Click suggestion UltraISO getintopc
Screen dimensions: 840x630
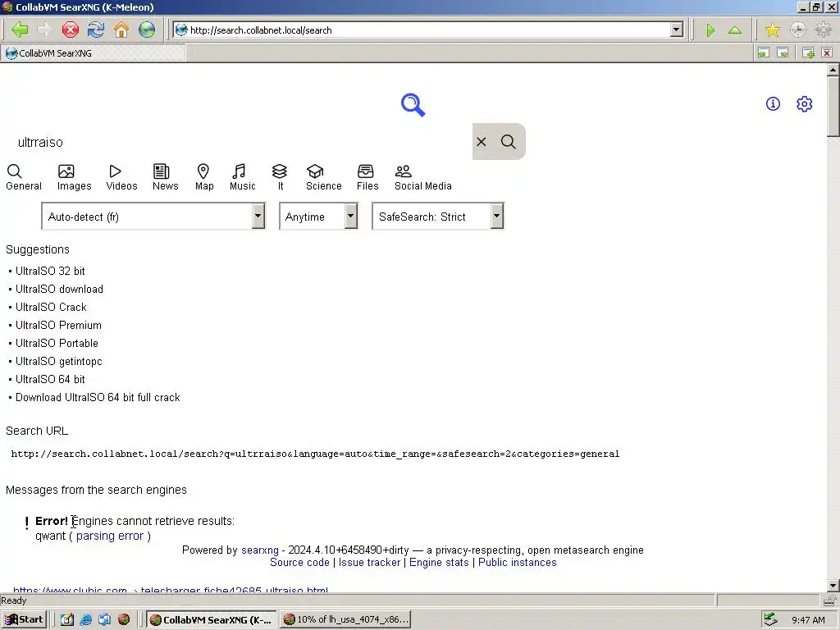(x=58, y=362)
